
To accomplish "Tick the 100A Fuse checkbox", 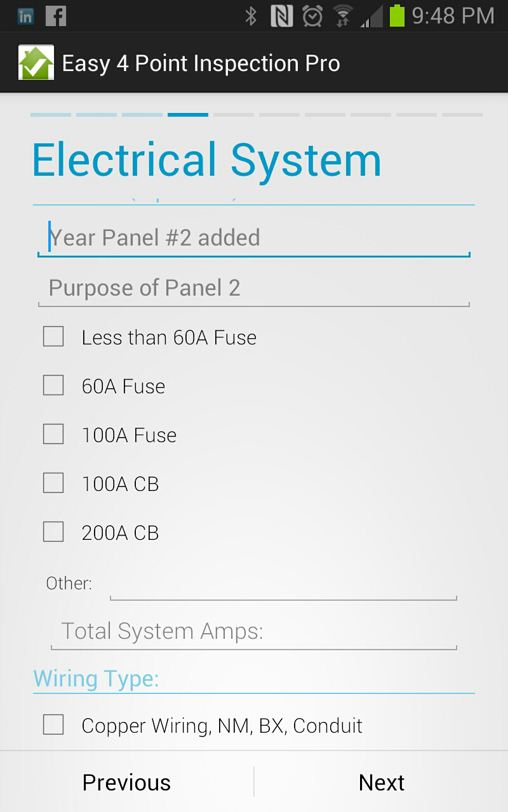I will point(53,434).
